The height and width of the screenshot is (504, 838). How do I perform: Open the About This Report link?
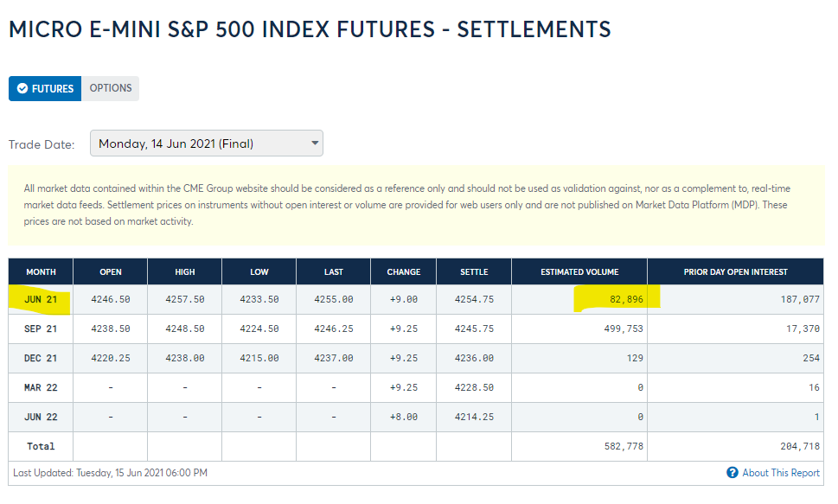point(780,473)
